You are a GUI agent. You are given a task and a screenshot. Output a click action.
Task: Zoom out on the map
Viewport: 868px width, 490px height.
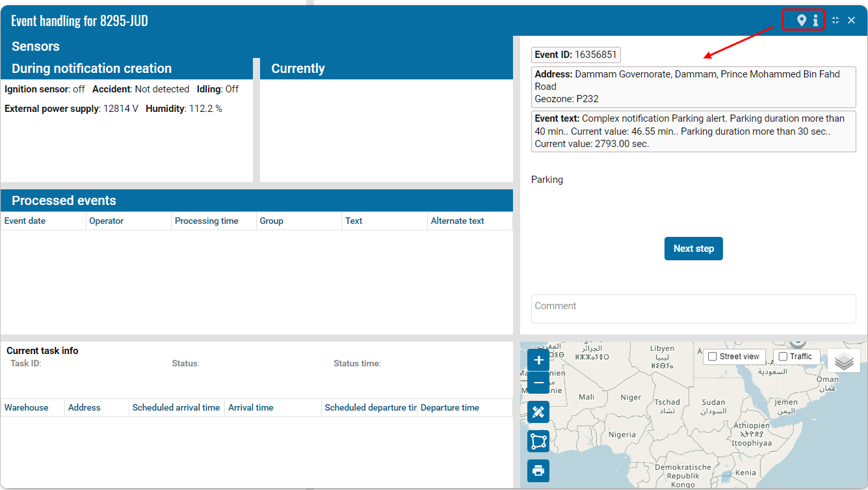(538, 383)
